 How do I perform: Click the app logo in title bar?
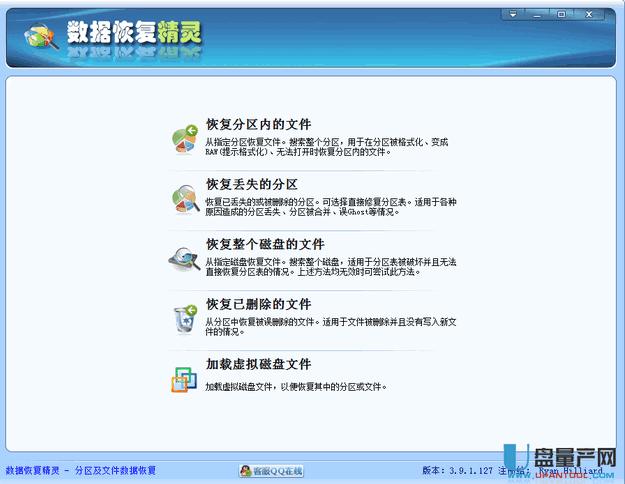(x=40, y=35)
